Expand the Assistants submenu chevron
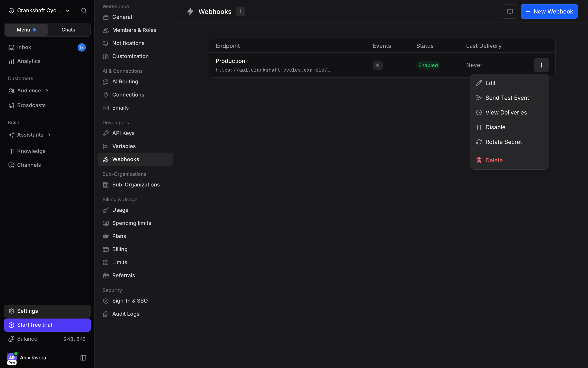Image resolution: width=588 pixels, height=368 pixels. pos(49,135)
